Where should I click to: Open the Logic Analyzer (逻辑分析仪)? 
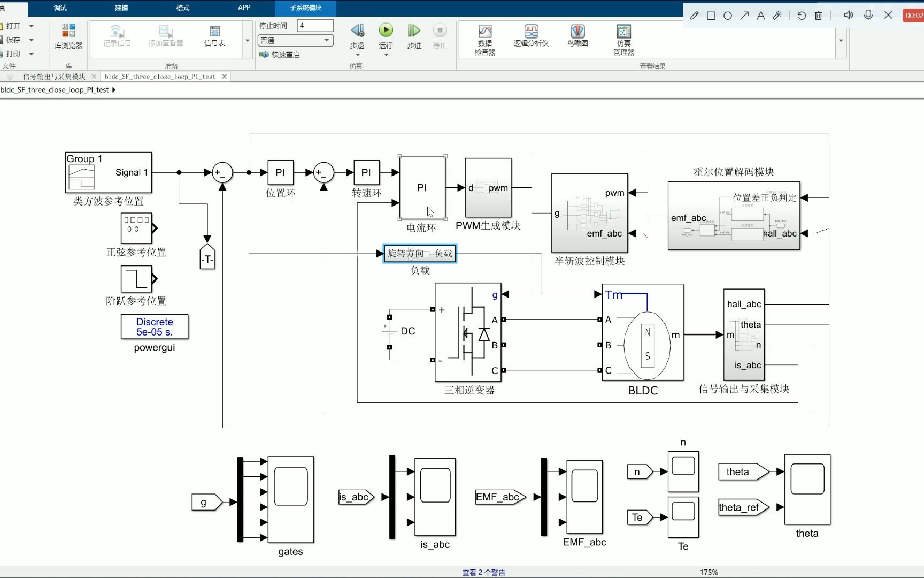click(x=531, y=36)
